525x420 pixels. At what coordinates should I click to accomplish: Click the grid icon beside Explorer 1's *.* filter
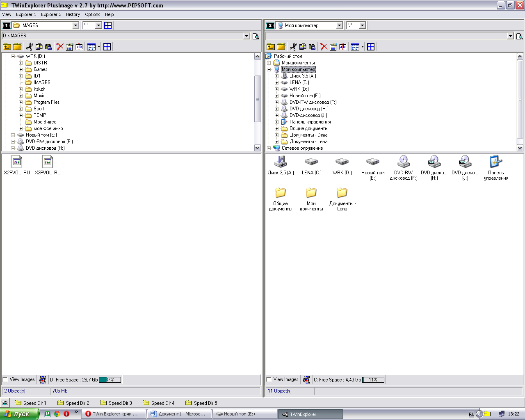(108, 25)
